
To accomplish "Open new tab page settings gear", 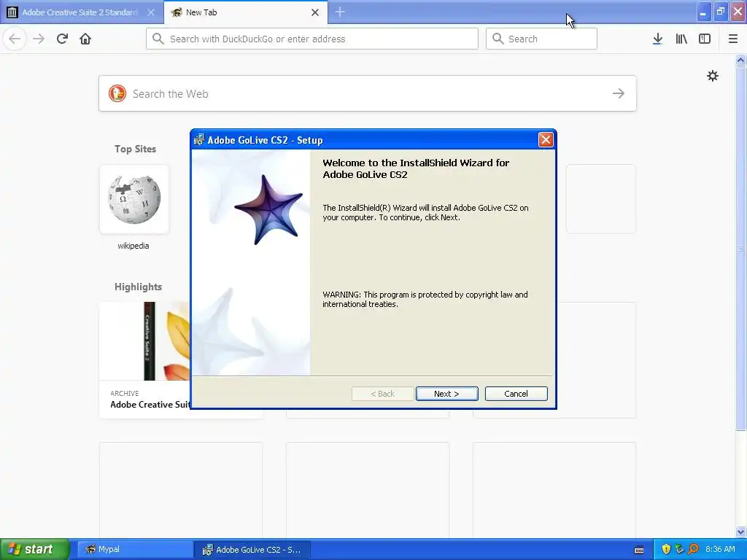I will 712,76.
